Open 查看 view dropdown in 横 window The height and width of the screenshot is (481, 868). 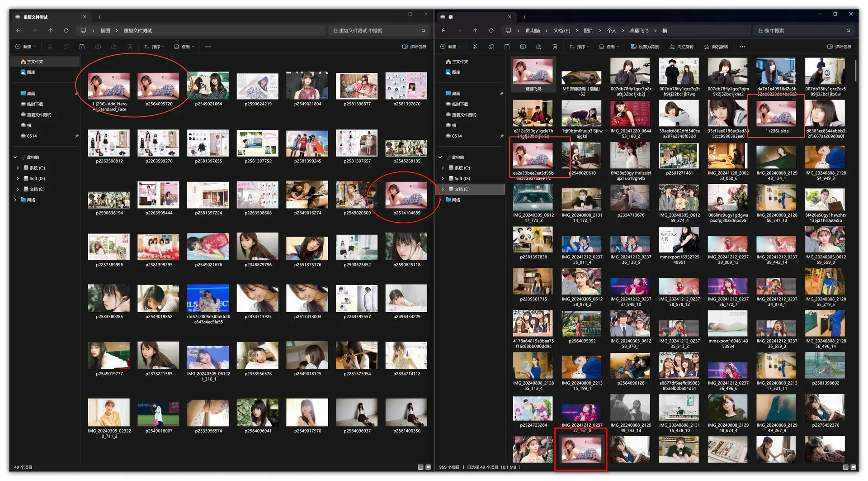[x=609, y=47]
